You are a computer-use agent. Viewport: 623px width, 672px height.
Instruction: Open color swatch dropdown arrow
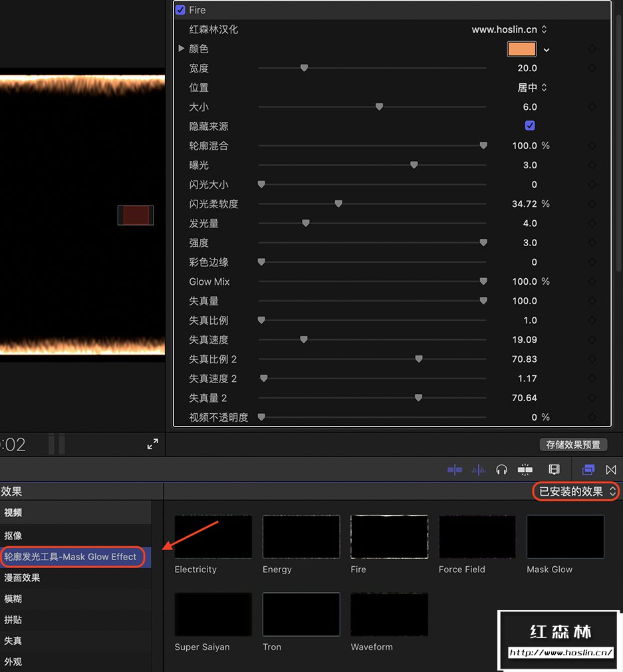click(x=547, y=50)
